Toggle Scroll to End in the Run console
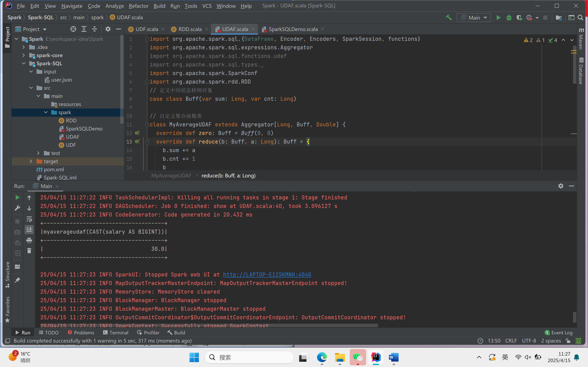This screenshot has width=588, height=367. click(29, 230)
